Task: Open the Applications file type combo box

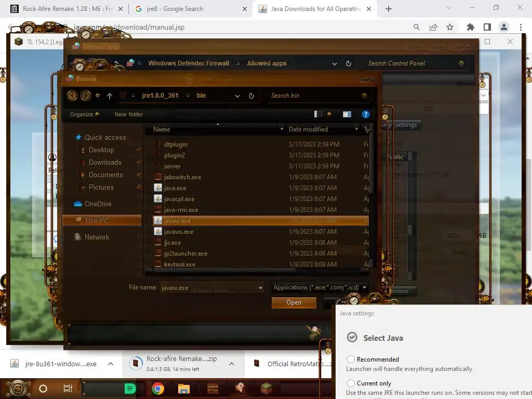Action: 320,287
